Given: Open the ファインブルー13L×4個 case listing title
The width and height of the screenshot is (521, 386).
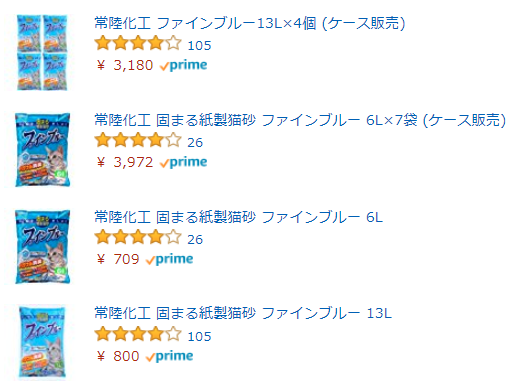Looking at the screenshot, I should pyautogui.click(x=250, y=24).
